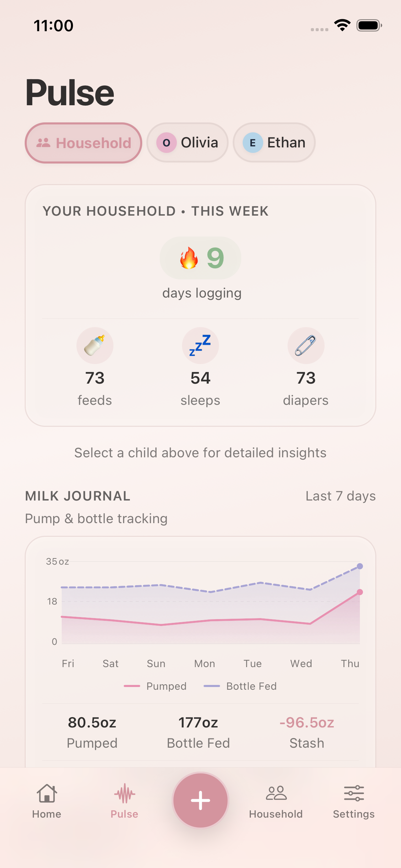The width and height of the screenshot is (401, 868).
Task: Switch to Olivia's profile chip
Action: coord(187,143)
